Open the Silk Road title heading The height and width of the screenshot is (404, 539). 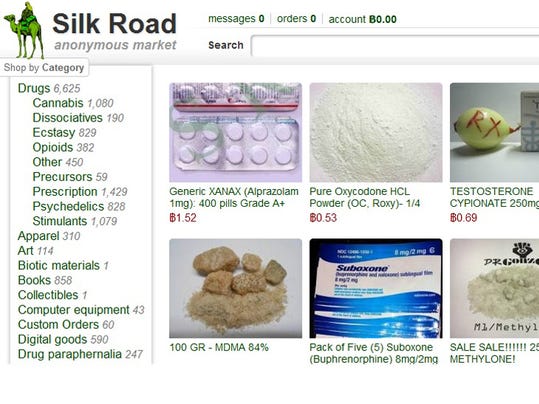[x=114, y=24]
